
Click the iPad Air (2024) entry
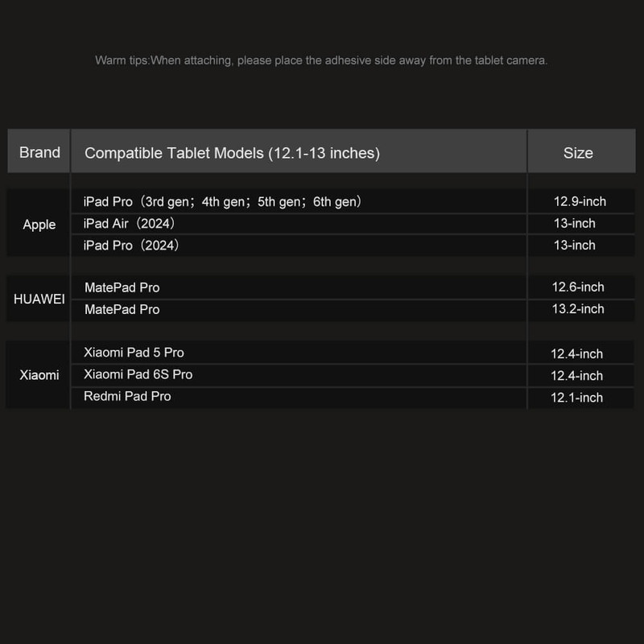point(130,223)
